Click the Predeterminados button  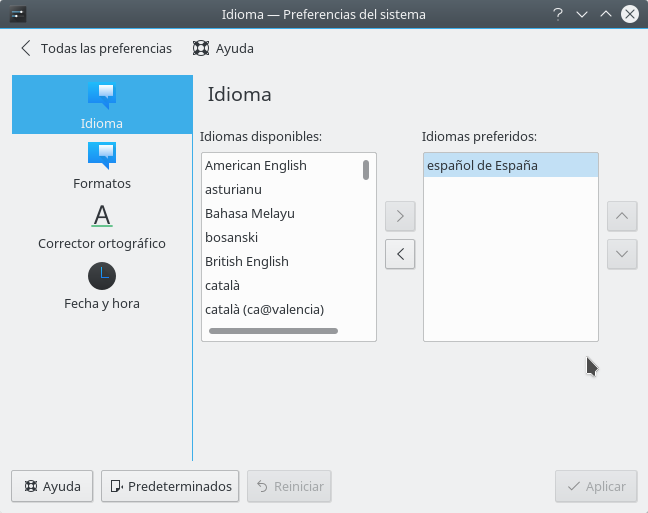tap(170, 486)
